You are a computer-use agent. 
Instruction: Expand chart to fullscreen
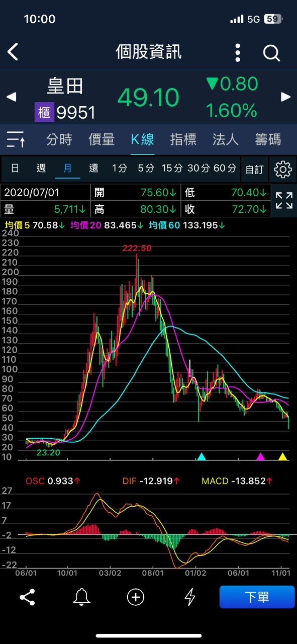point(284,200)
